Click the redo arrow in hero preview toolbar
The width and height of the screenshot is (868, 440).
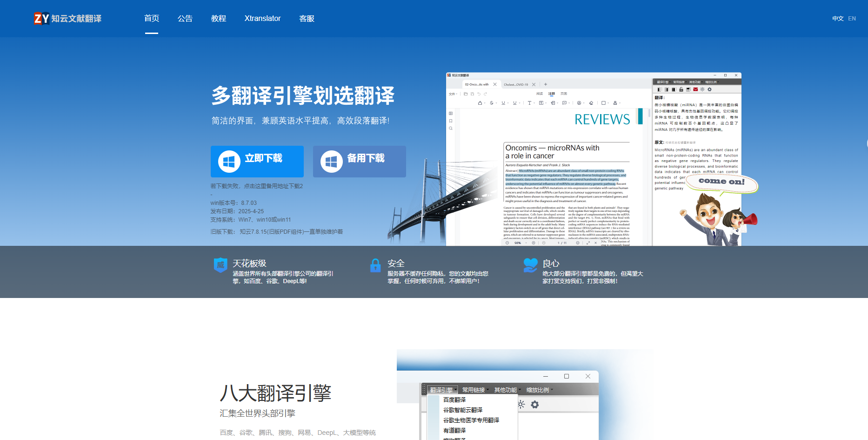pos(485,94)
